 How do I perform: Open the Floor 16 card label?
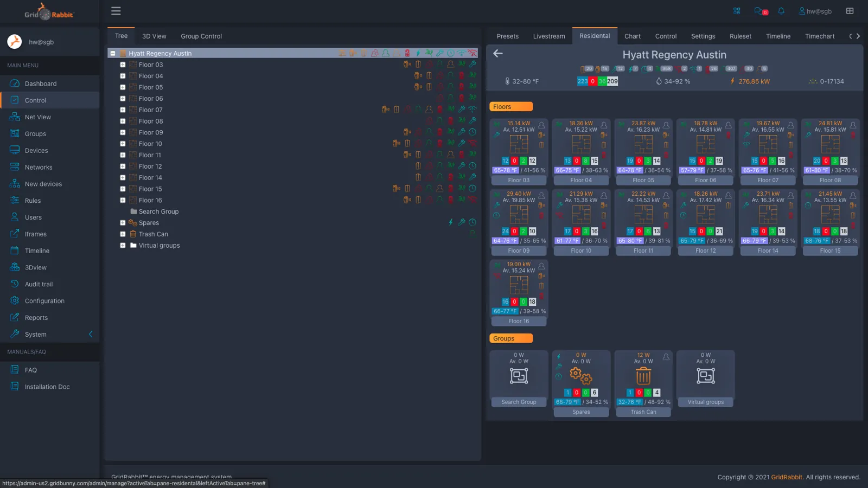[x=519, y=321]
